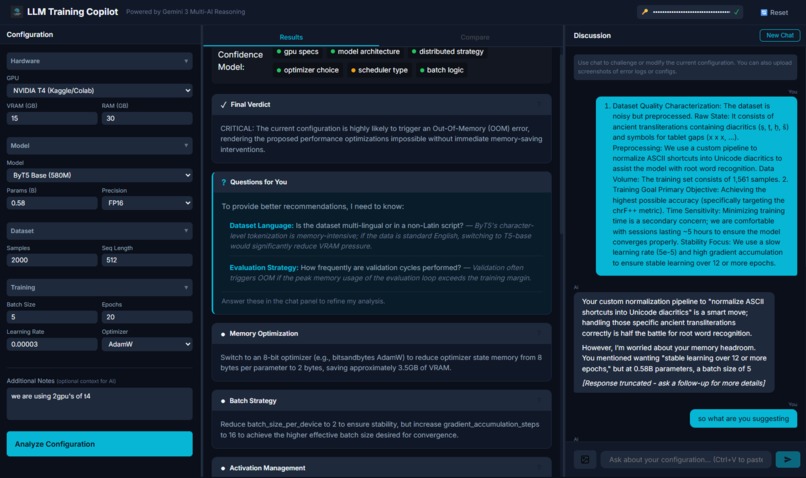Click the distributed strategy confidence tag
806x478 pixels.
tap(447, 51)
